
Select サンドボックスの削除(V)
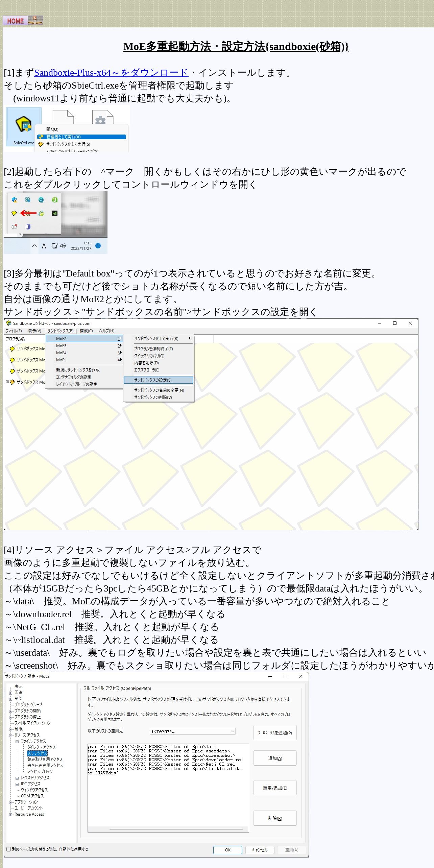click(153, 397)
